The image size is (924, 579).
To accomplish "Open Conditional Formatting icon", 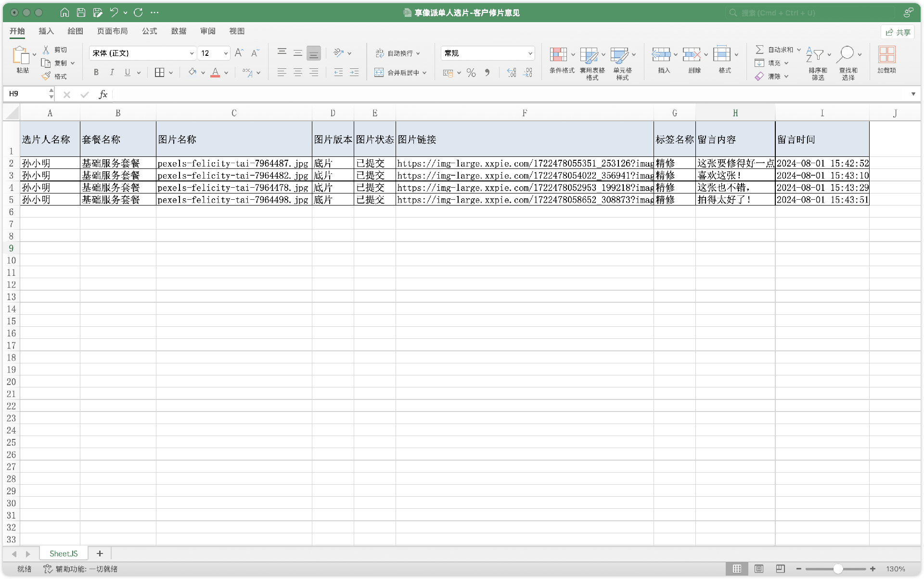I will (558, 55).
